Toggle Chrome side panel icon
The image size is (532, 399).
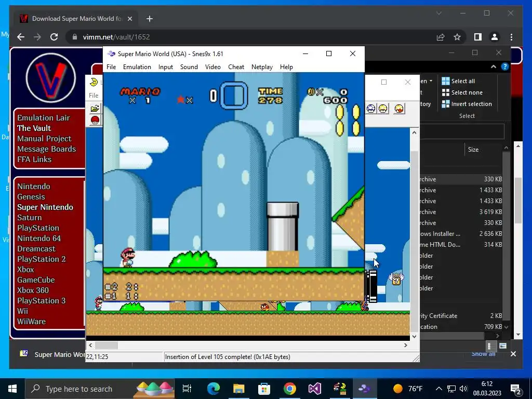(478, 37)
